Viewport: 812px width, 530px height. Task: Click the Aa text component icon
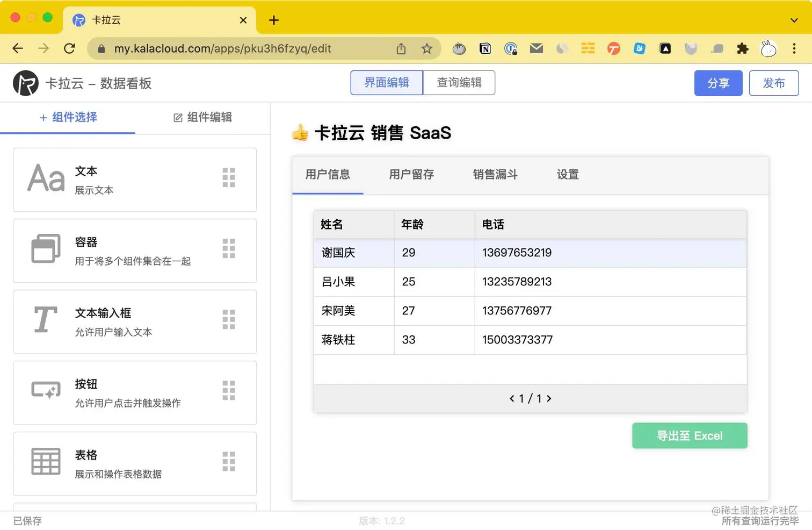pos(46,178)
